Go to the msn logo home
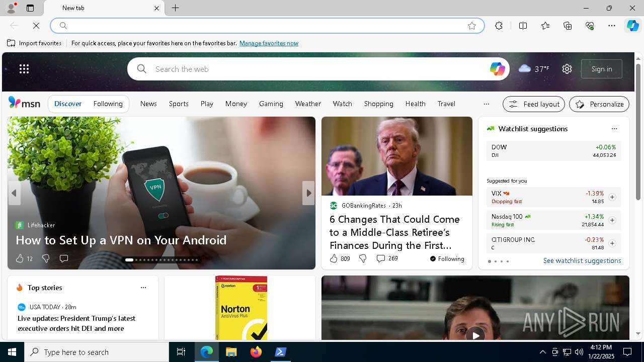The width and height of the screenshot is (644, 362). pos(24,103)
